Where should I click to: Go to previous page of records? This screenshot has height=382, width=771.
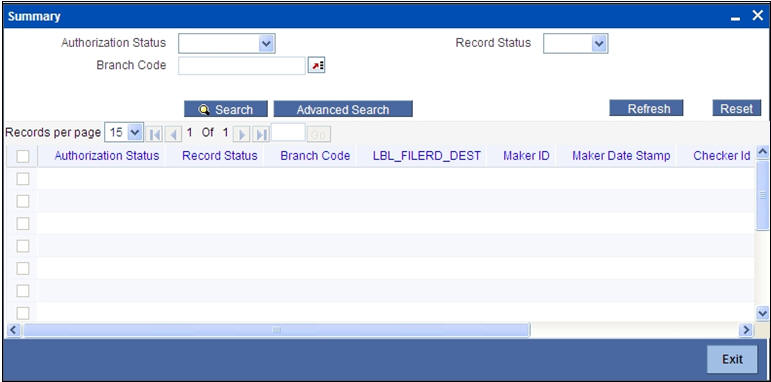pyautogui.click(x=173, y=134)
